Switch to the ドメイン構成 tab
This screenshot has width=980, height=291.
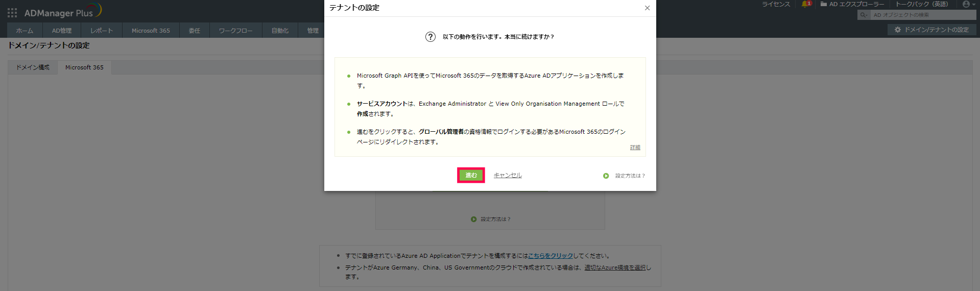(33, 67)
